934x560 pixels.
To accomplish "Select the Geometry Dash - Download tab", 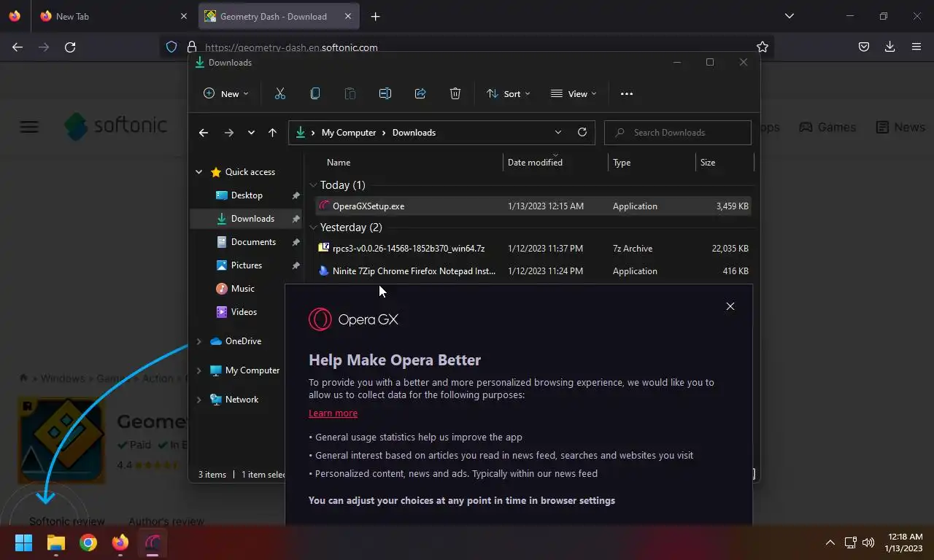I will click(x=278, y=16).
